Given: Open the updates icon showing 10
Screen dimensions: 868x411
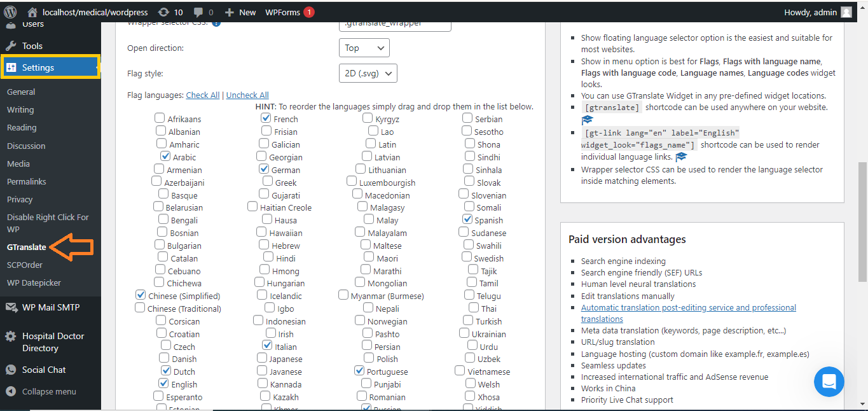Looking at the screenshot, I should (163, 12).
